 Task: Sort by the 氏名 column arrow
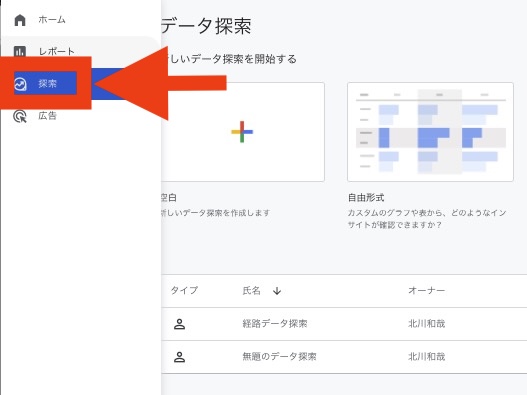pyautogui.click(x=277, y=291)
